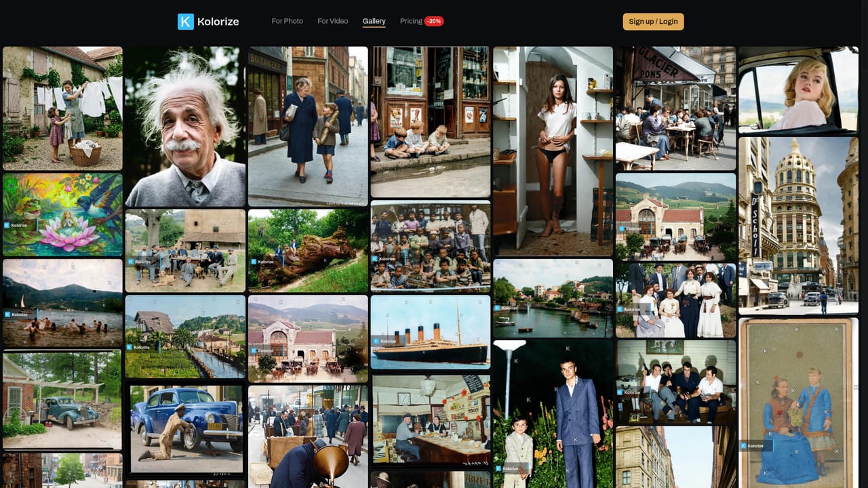Select the Gallery tab

click(x=374, y=21)
